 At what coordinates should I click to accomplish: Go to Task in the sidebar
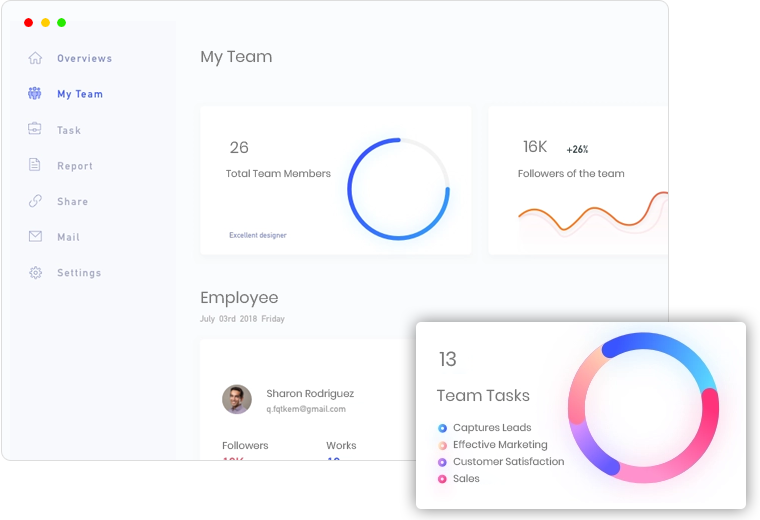click(x=69, y=130)
